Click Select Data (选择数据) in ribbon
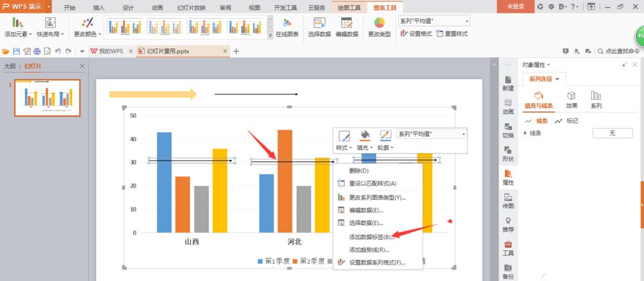Viewport: 644px width, 281px height. coord(319,27)
